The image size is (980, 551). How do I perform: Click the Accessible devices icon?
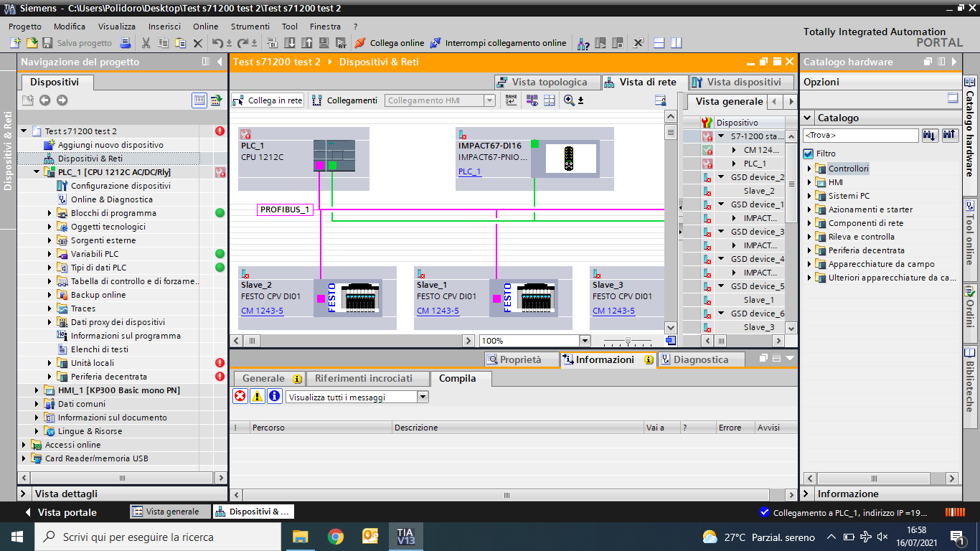pyautogui.click(x=583, y=43)
